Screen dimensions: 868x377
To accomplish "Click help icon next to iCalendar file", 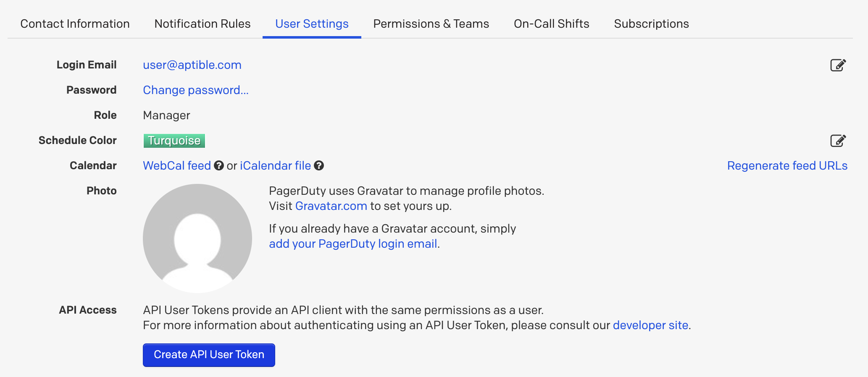I will (x=319, y=166).
